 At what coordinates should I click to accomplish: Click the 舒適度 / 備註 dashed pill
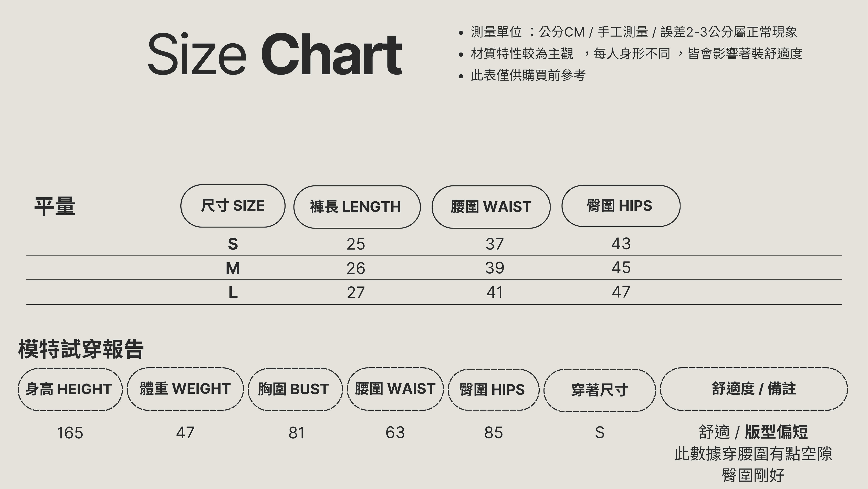coord(754,389)
